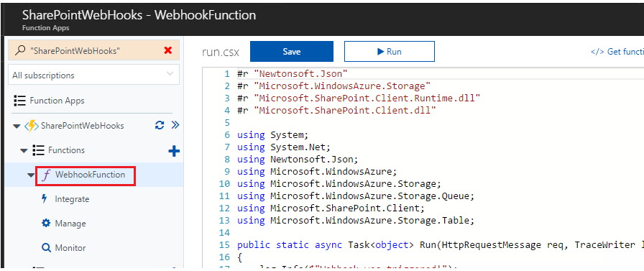Image resolution: width=644 pixels, height=271 pixels.
Task: Open the Integrate section
Action: (72, 199)
